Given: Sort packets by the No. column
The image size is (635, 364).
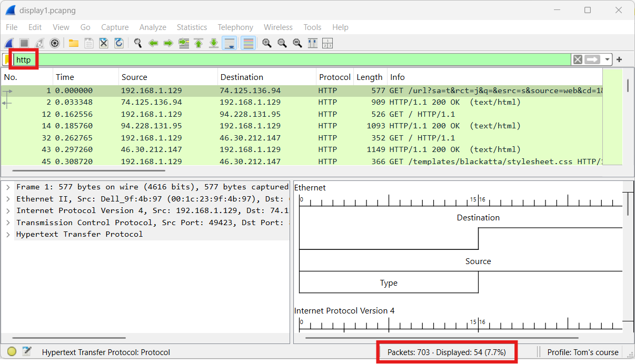Looking at the screenshot, I should point(26,77).
